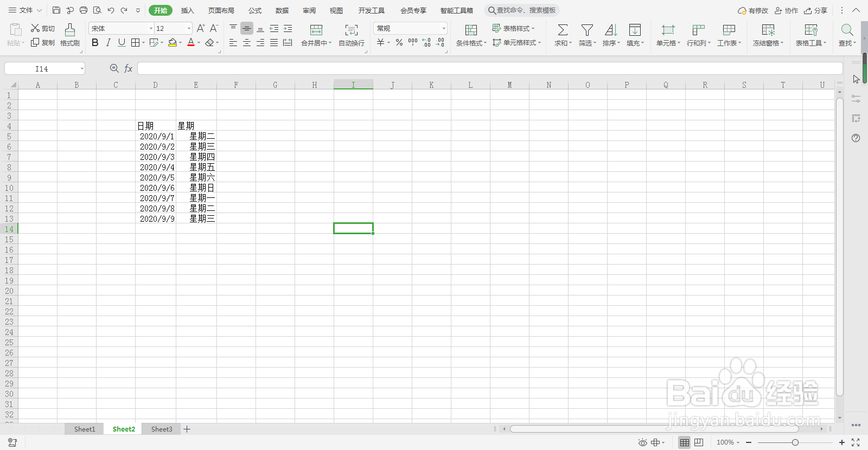Click the Freeze Panes (冻结窗格) icon

(768, 30)
